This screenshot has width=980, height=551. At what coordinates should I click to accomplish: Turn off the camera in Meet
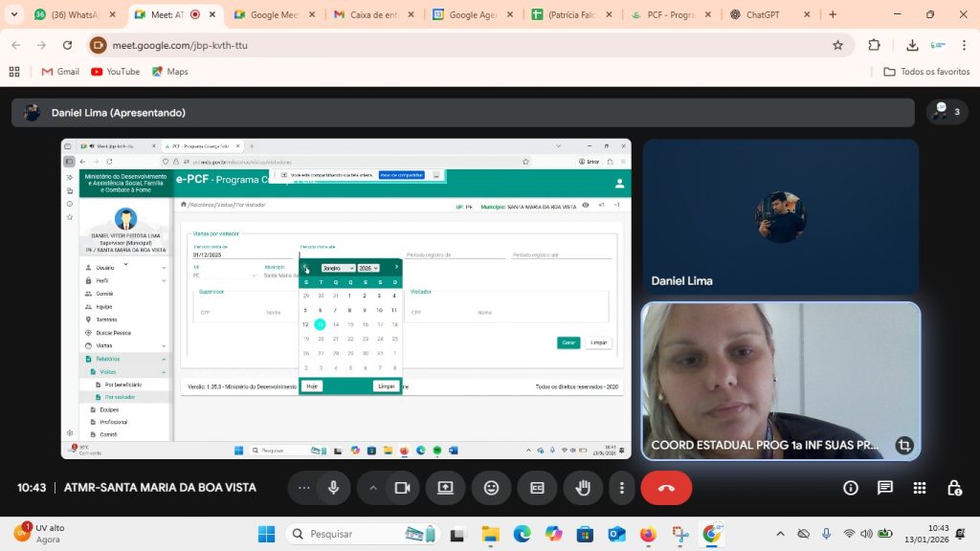click(402, 488)
